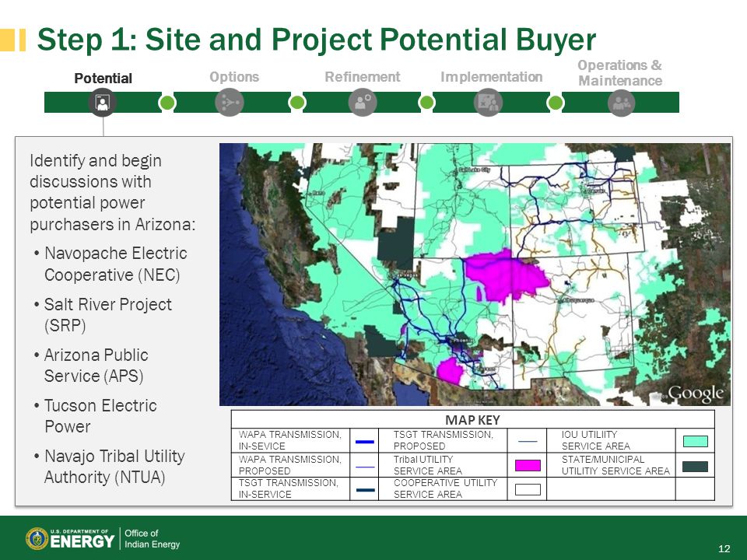This screenshot has width=747, height=560.
Task: Click 'WAPA TRANSMISSION, IN-SEVICE' legend text
Action: click(289, 440)
